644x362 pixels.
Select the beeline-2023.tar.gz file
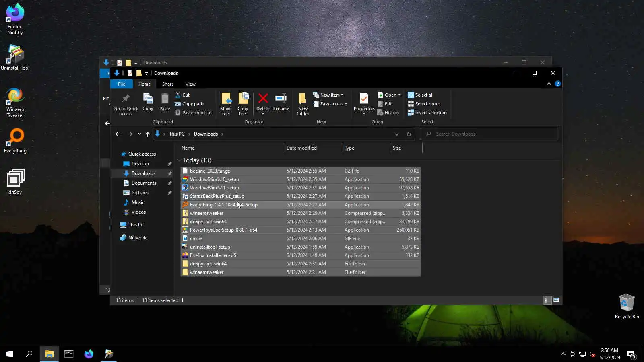[x=301, y=171]
